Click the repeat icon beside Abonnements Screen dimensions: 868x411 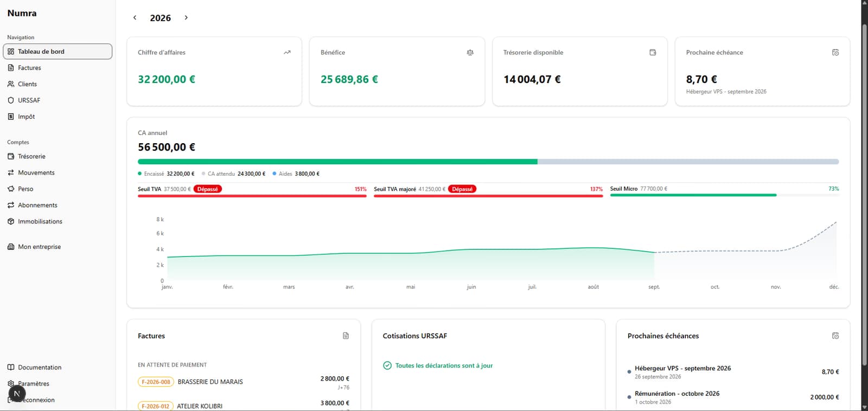(11, 205)
